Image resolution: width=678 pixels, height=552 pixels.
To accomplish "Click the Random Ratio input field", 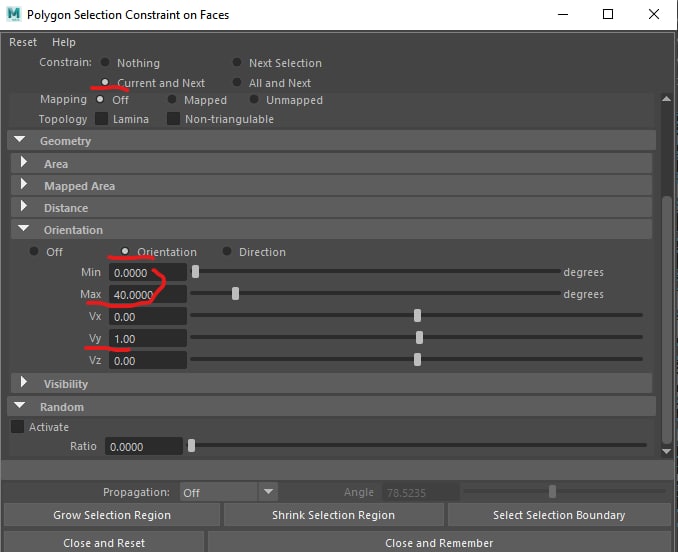I will coord(144,447).
